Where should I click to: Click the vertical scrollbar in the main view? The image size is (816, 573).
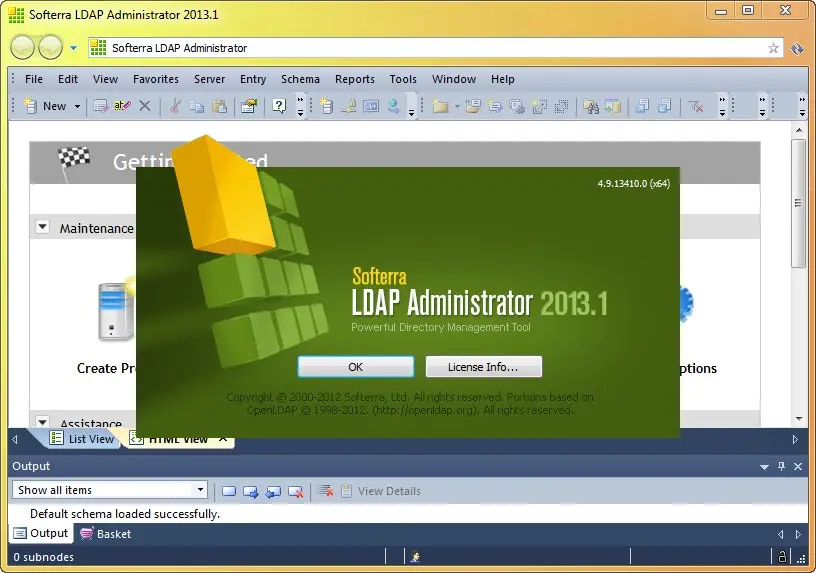coord(799,203)
